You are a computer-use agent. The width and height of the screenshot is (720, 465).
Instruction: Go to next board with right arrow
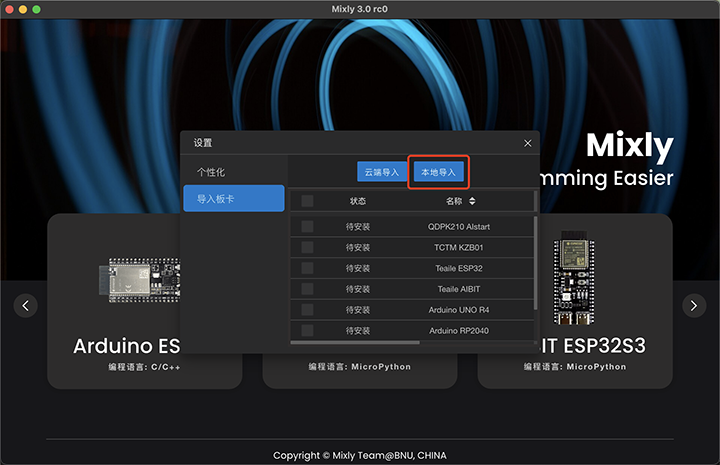(694, 305)
